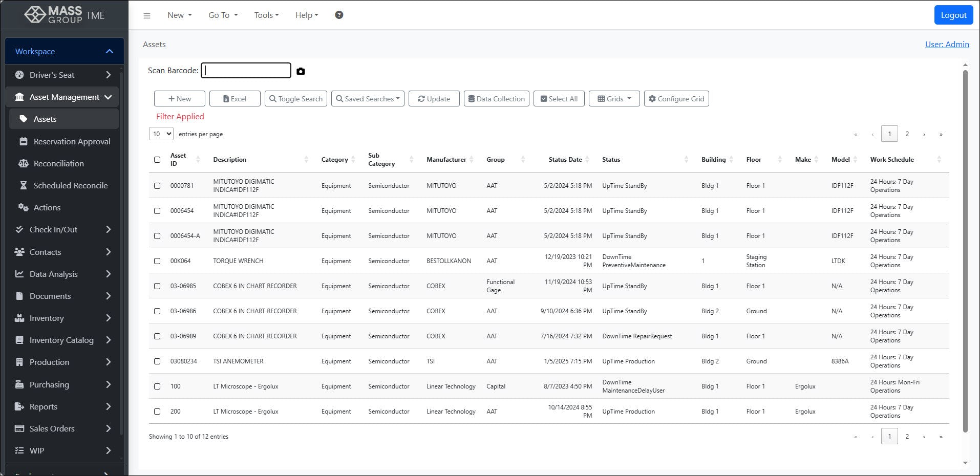Open the Go To menu
Viewport: 980px width, 476px height.
222,15
